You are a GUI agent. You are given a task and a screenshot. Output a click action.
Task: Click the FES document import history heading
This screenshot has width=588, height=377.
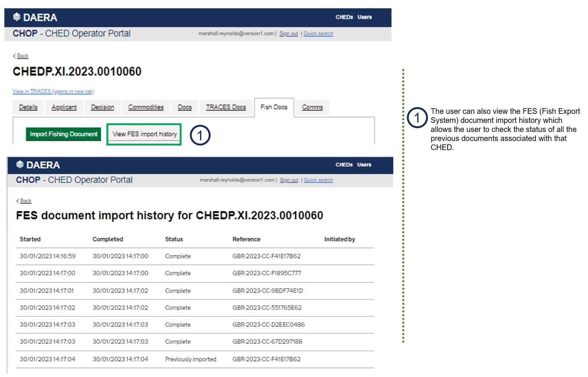pos(169,215)
